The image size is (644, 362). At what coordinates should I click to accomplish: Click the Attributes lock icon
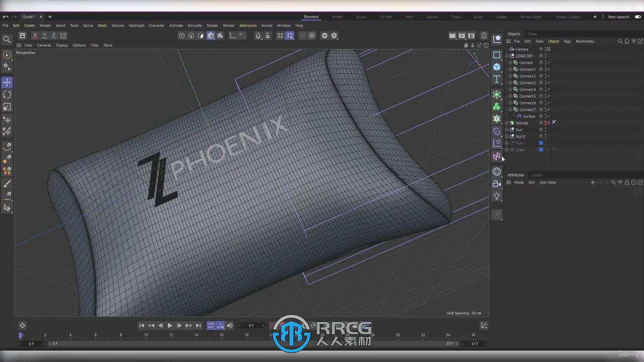click(627, 183)
